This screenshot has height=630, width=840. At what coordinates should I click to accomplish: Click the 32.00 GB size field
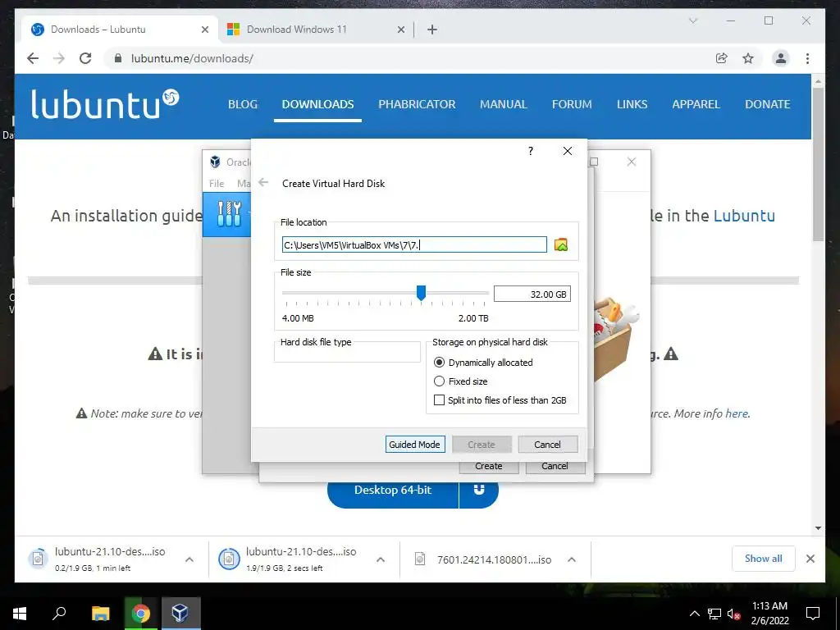pos(532,294)
